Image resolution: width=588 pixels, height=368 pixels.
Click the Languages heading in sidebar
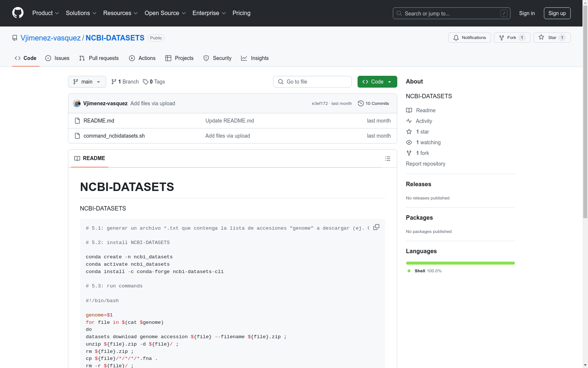coord(422,251)
